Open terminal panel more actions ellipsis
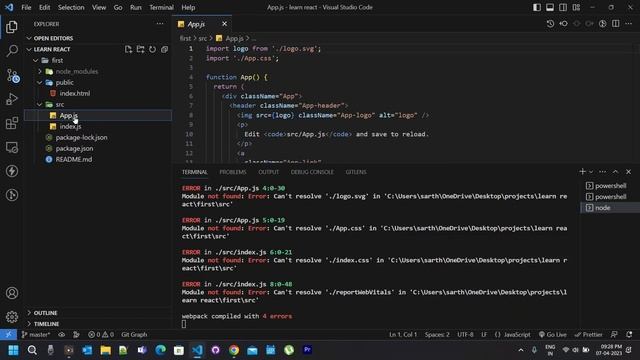Screen dimensions: 640x360 pyautogui.click(x=602, y=172)
